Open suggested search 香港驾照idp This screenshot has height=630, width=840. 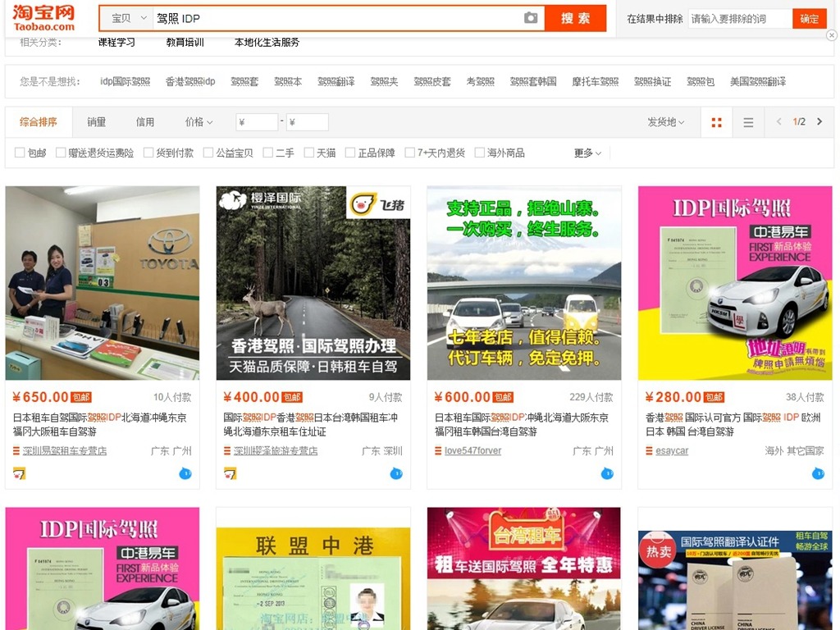(x=190, y=81)
